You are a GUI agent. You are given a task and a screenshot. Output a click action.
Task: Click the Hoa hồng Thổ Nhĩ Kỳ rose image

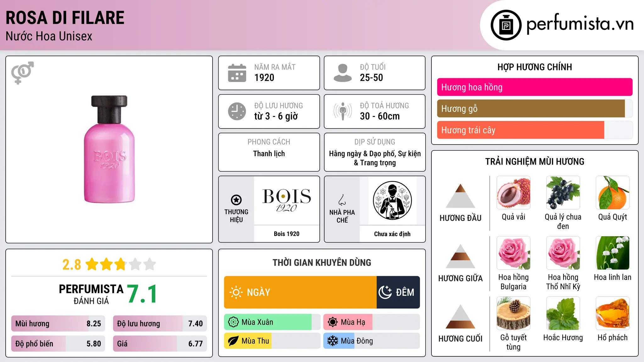(x=563, y=253)
